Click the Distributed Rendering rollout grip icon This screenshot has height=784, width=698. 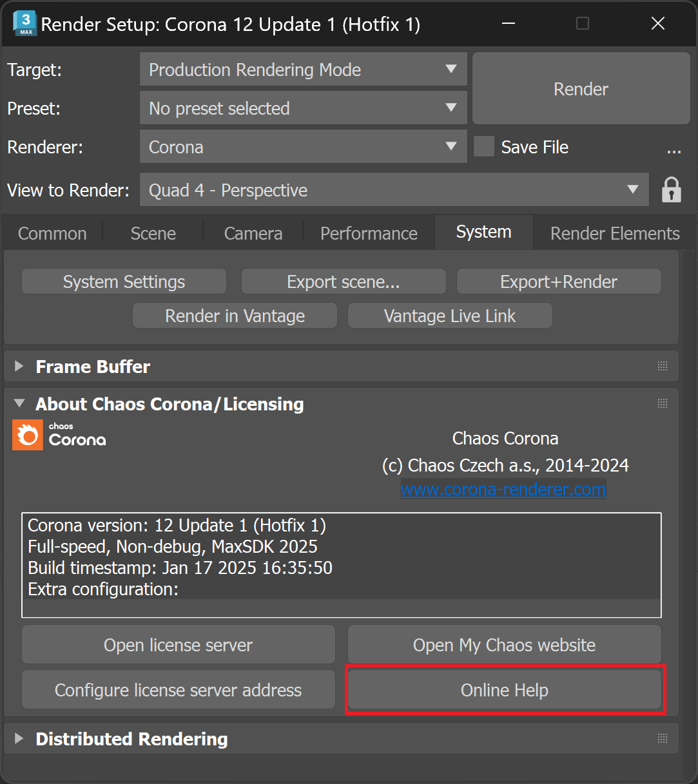point(663,738)
